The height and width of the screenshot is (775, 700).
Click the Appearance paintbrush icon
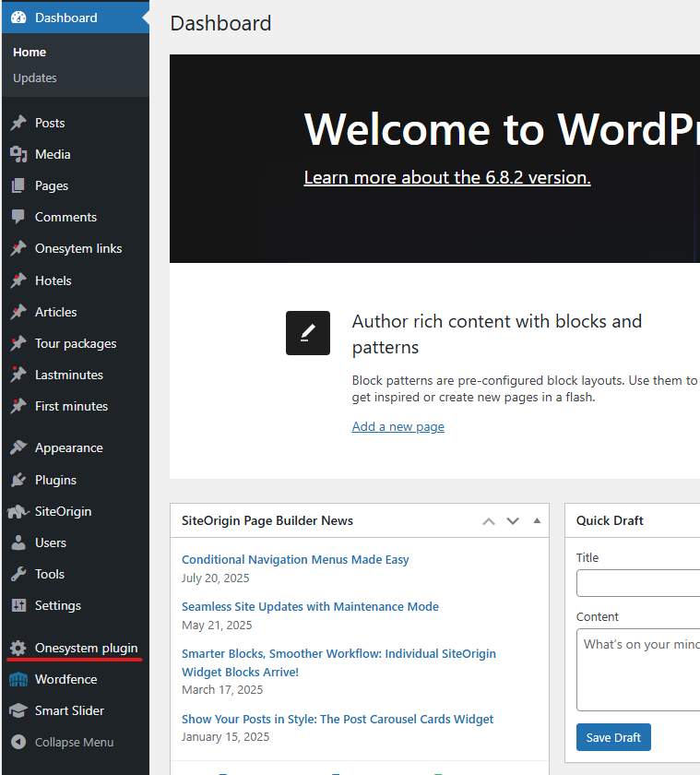(x=18, y=447)
